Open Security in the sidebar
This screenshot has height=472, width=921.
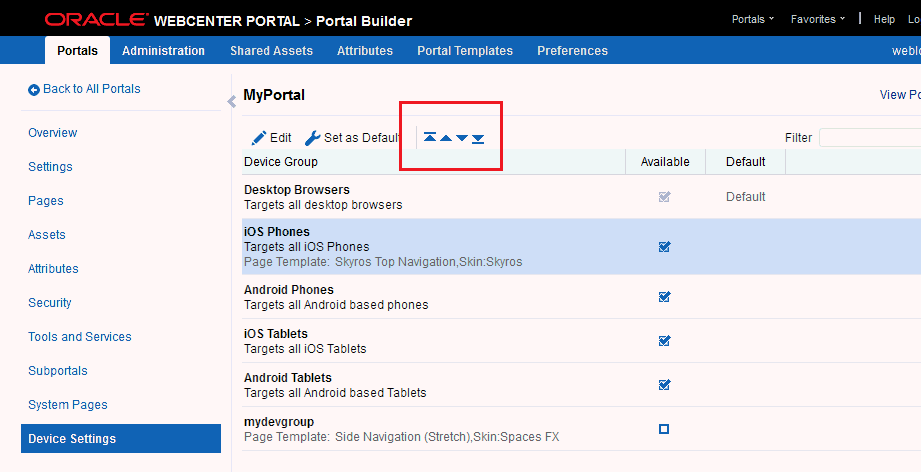click(x=50, y=303)
